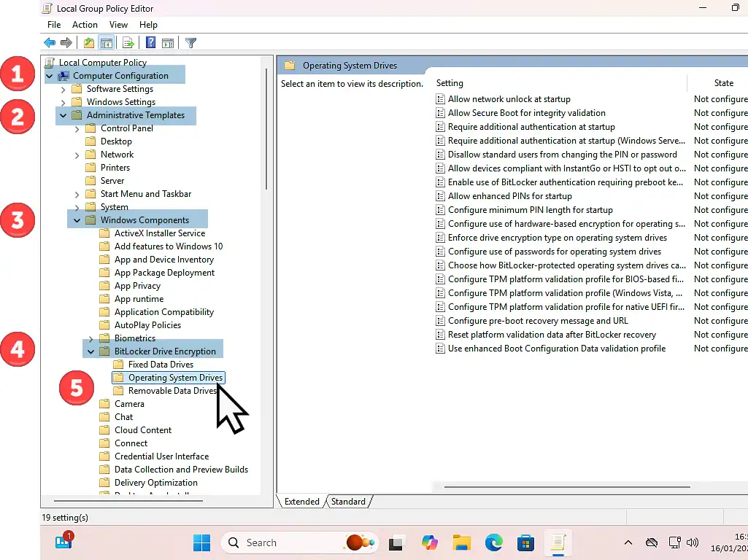748x560 pixels.
Task: Expand hidden icons with the tray chevron
Action: tap(628, 542)
